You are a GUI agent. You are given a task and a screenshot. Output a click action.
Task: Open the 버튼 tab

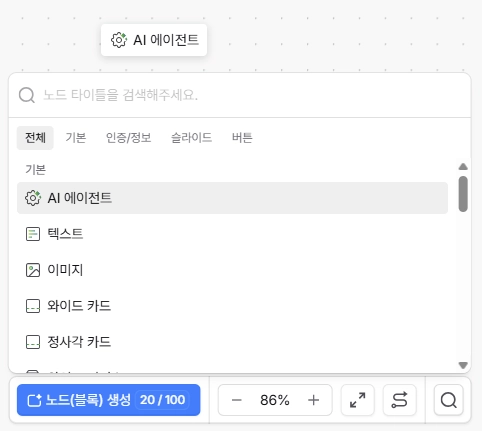(242, 138)
